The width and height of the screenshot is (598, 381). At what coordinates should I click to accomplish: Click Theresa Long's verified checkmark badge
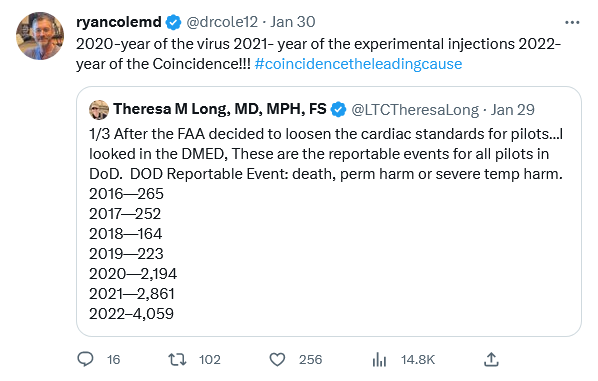[338, 109]
